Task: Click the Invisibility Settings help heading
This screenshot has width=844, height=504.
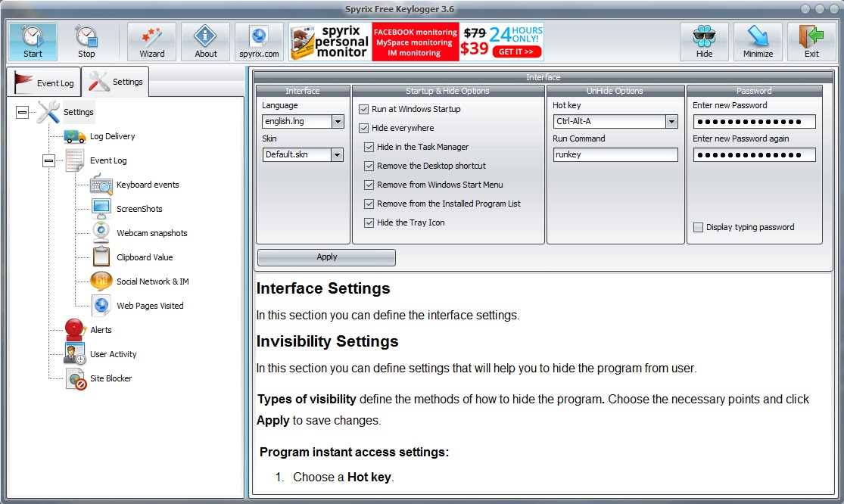Action: click(327, 341)
